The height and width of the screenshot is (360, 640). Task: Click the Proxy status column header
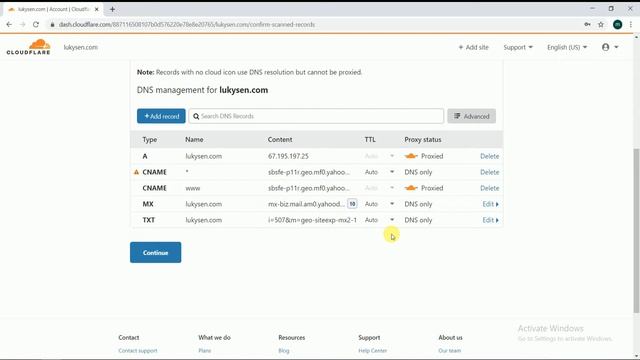coord(423,140)
